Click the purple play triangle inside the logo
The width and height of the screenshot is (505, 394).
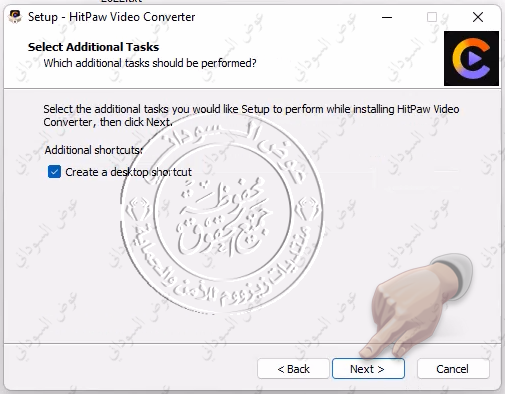point(475,59)
